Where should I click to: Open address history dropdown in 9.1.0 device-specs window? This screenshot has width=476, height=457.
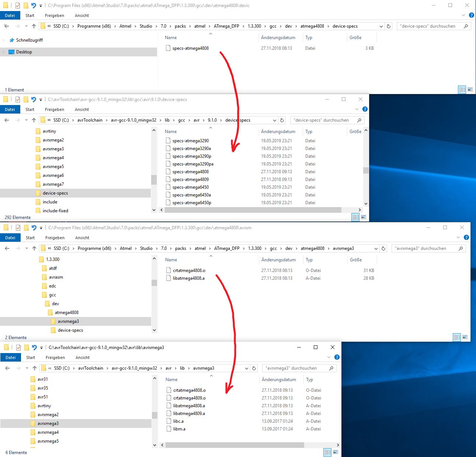(x=275, y=120)
